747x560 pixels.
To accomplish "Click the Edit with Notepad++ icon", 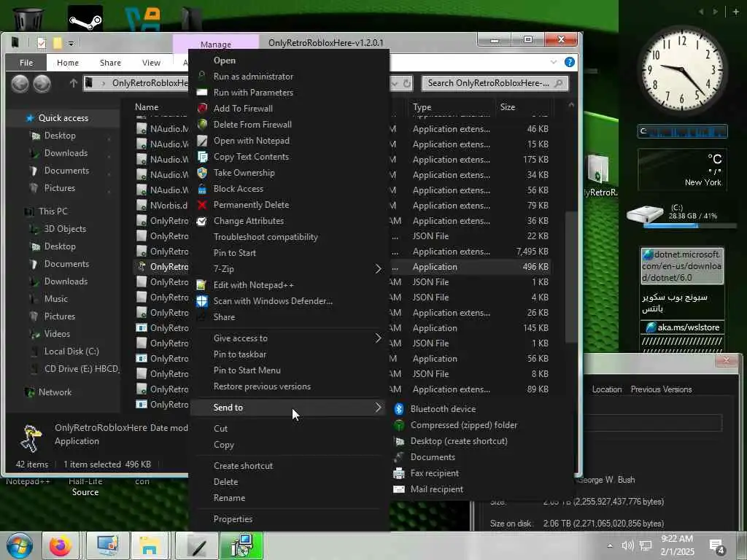I will coord(201,285).
